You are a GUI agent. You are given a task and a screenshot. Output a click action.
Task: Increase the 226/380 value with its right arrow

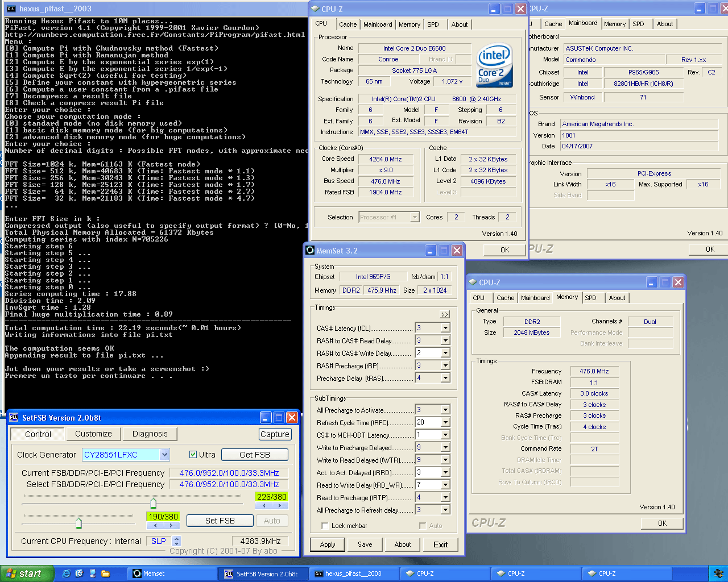(x=280, y=505)
